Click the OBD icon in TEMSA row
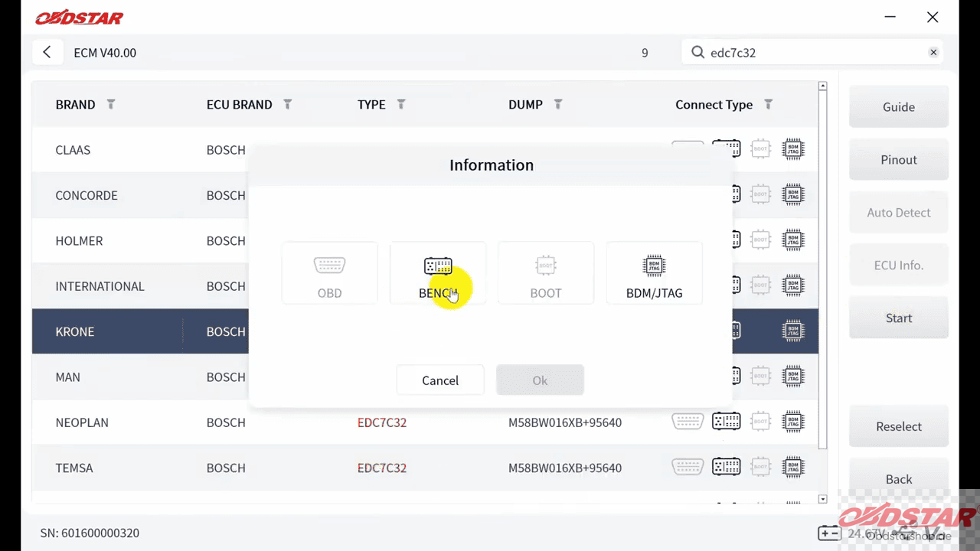980x551 pixels. (688, 467)
